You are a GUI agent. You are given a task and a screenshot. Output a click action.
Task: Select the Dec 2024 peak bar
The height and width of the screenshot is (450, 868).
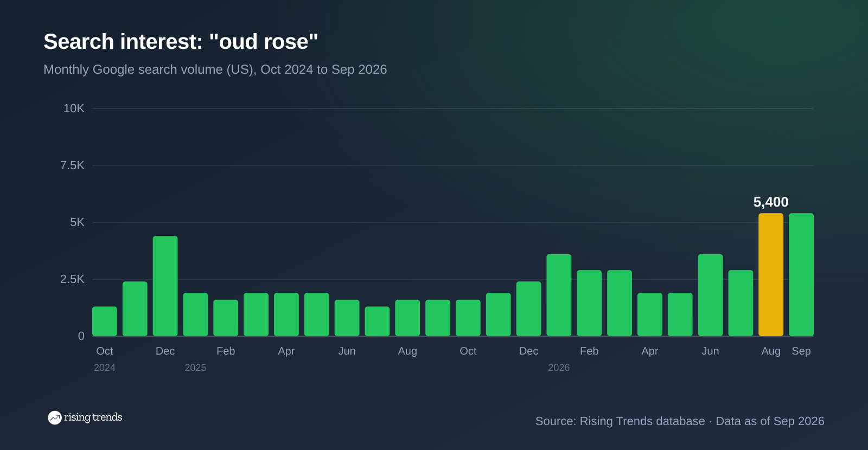click(x=165, y=286)
